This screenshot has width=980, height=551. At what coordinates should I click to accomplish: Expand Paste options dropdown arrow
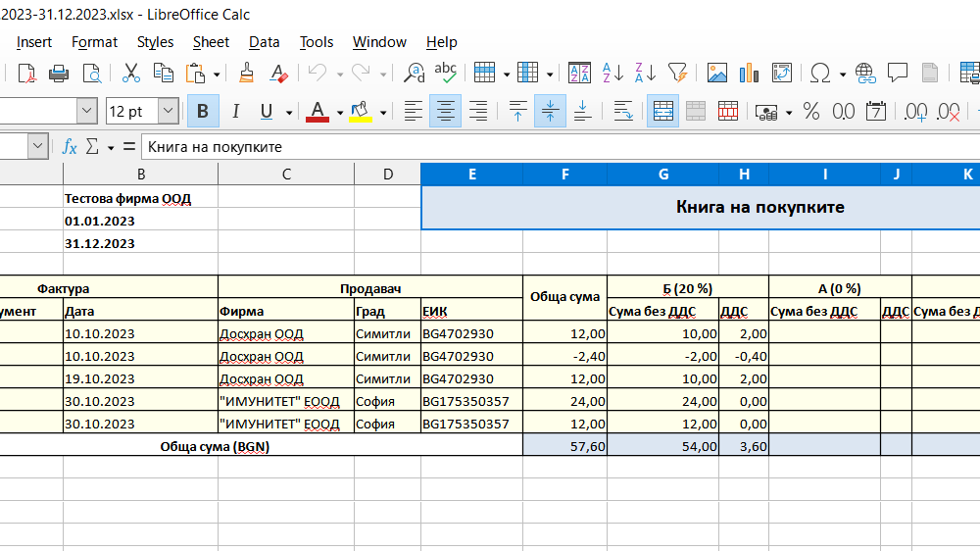217,75
